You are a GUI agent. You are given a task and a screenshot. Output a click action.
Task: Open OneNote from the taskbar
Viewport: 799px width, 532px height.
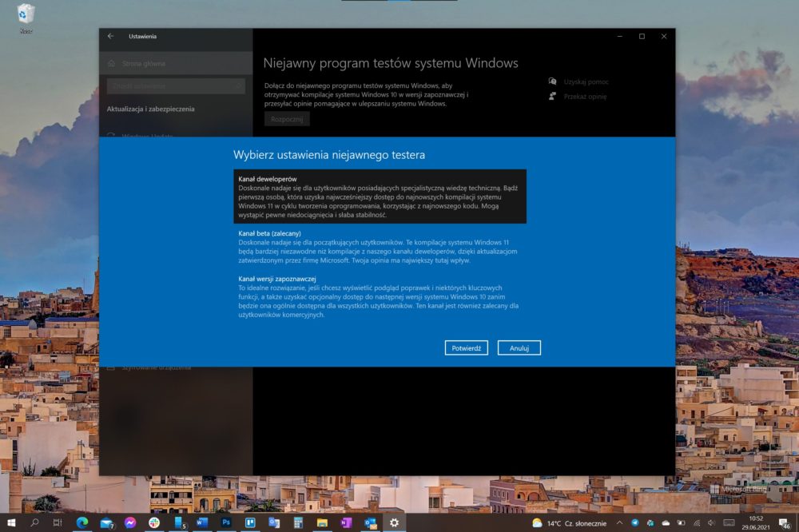click(x=346, y=522)
